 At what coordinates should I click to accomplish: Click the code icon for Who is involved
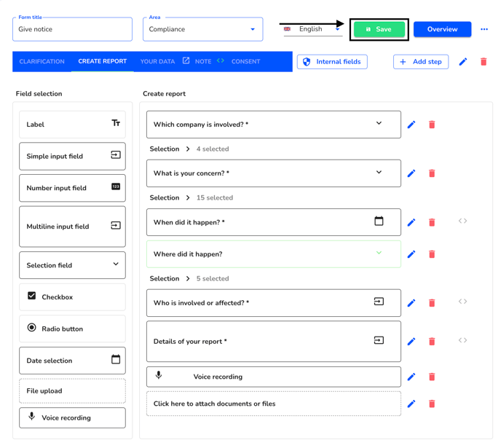click(x=462, y=302)
